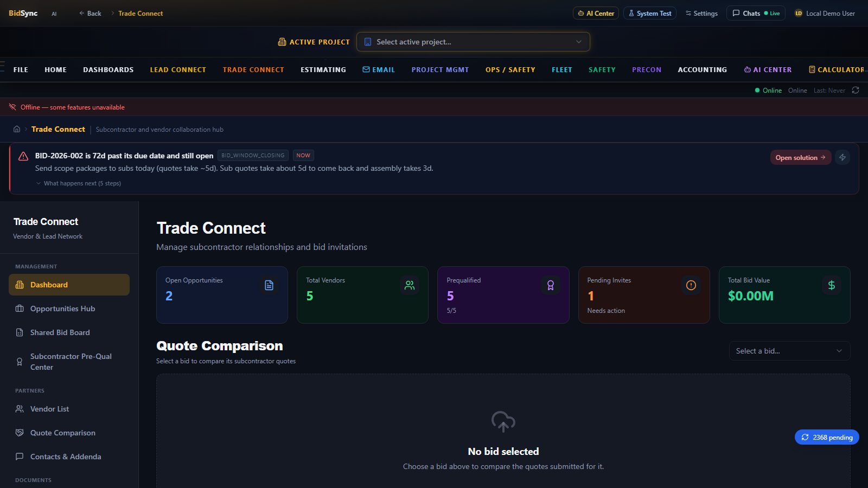Click the 2368 pending sync badge
The image size is (868, 488).
tap(827, 437)
